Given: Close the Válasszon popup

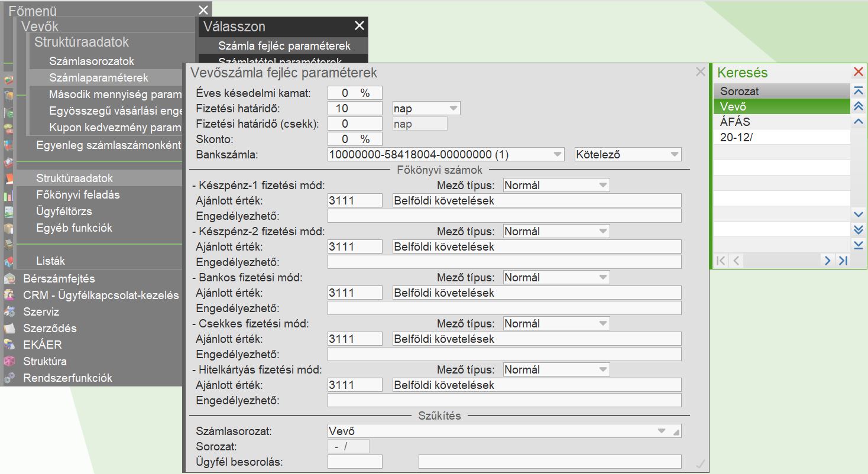Looking at the screenshot, I should click(x=359, y=25).
